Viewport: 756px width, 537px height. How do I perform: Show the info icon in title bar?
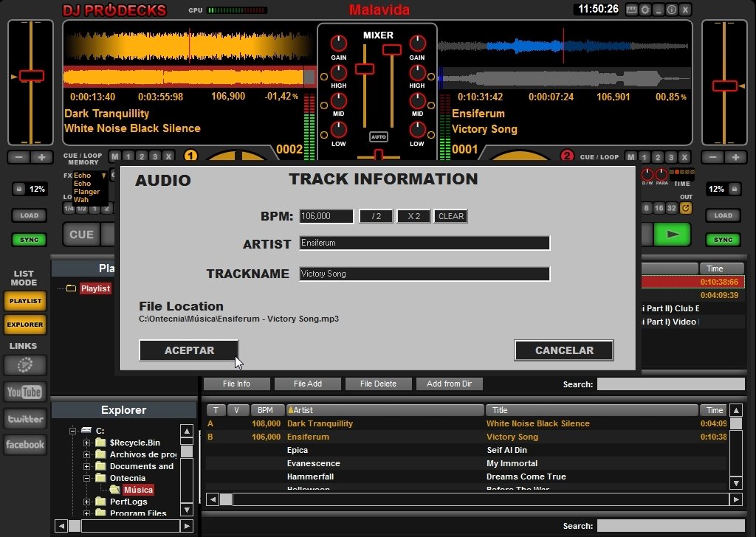pos(672,10)
